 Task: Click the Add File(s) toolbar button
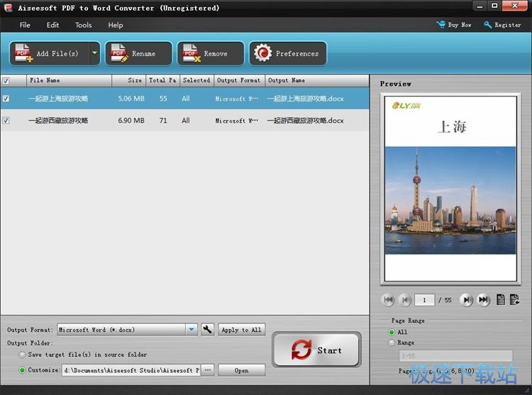[48, 54]
